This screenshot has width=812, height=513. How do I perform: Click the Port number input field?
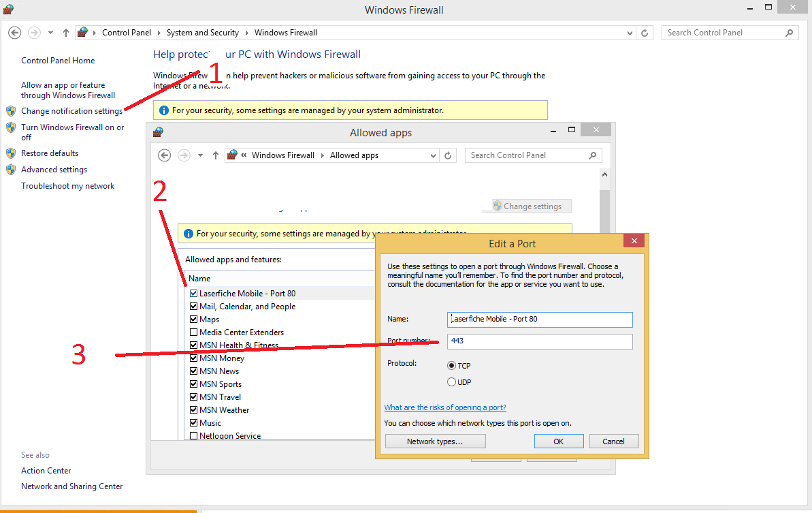(540, 341)
